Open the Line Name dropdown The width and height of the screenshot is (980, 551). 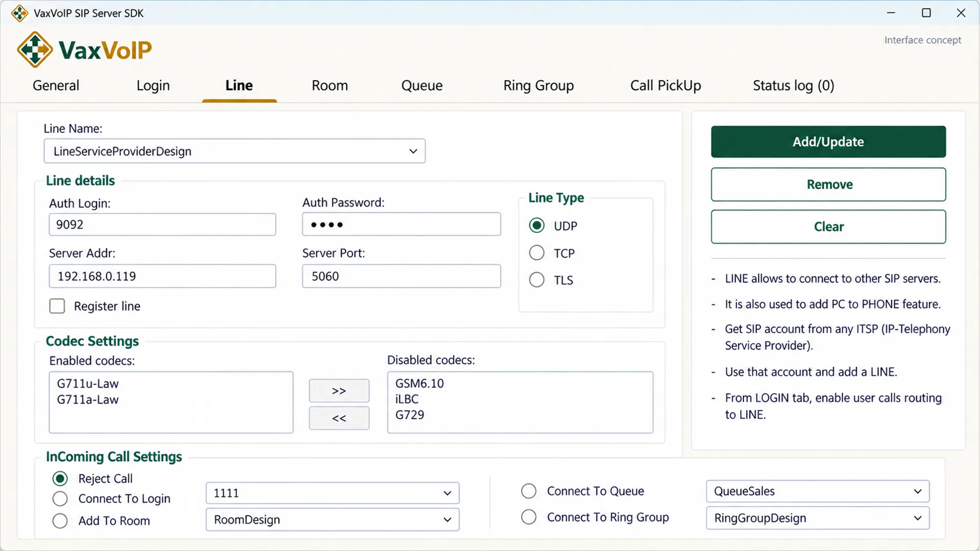pos(234,151)
